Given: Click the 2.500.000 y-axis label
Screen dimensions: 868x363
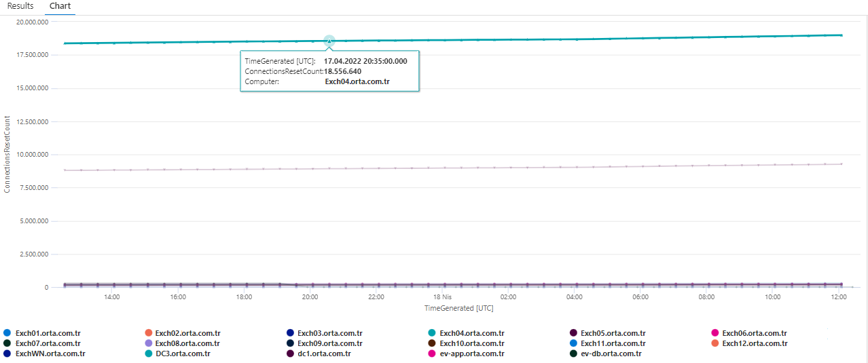Looking at the screenshot, I should click(x=33, y=254).
